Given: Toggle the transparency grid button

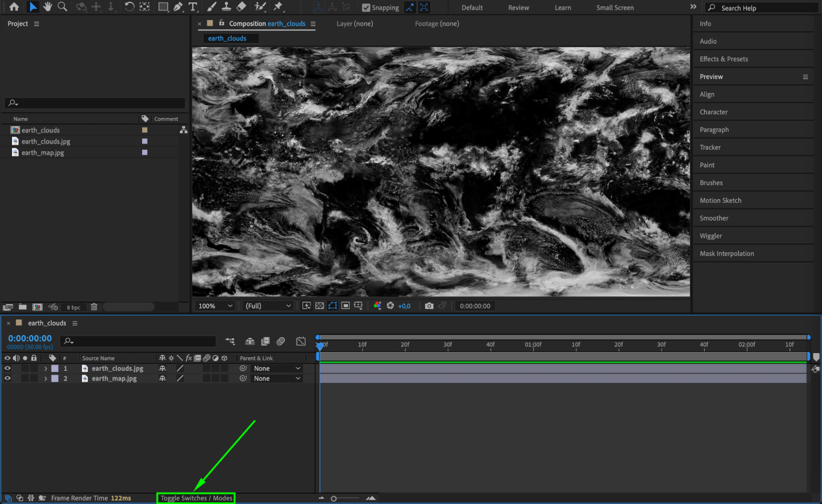Looking at the screenshot, I should pyautogui.click(x=320, y=306).
